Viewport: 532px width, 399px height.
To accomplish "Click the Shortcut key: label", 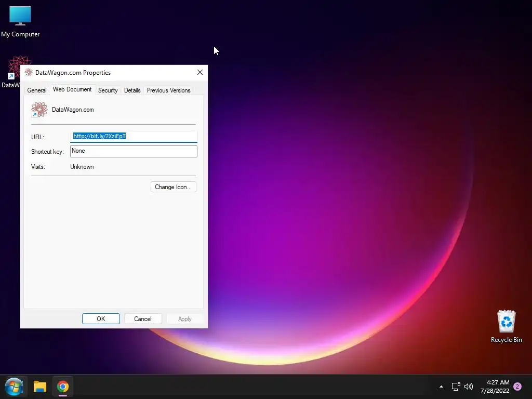I will click(x=47, y=152).
